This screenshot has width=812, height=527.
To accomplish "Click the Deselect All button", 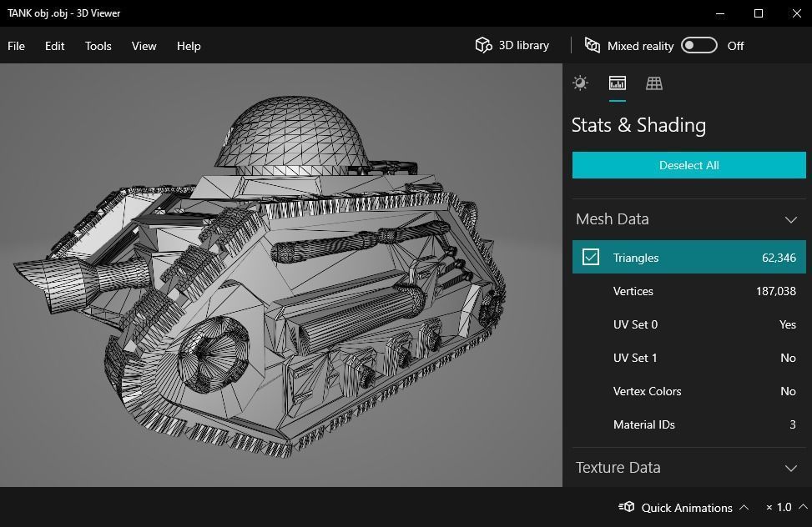I will click(688, 165).
